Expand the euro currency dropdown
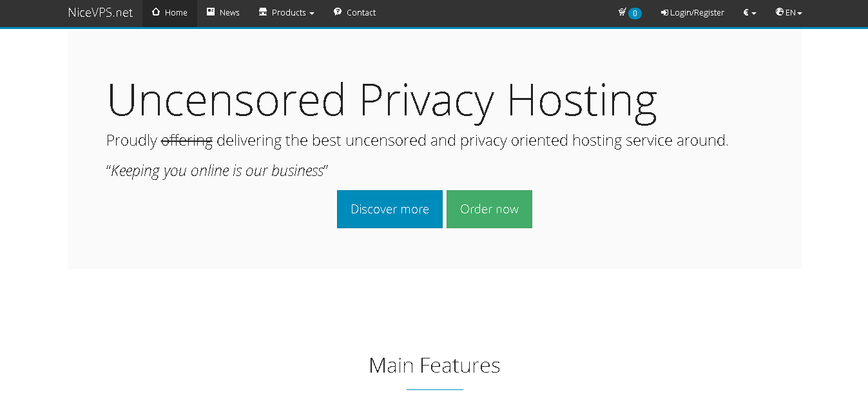 749,13
